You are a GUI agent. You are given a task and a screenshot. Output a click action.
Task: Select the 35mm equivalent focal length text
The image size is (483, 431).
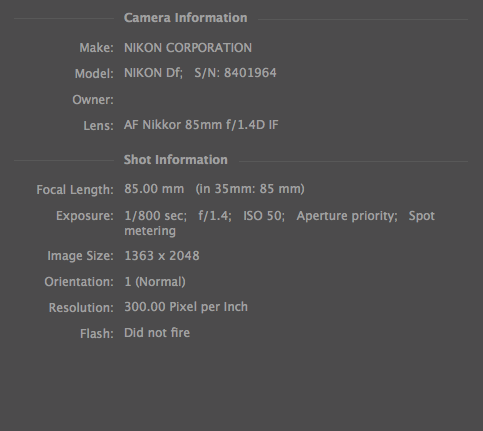(250, 189)
